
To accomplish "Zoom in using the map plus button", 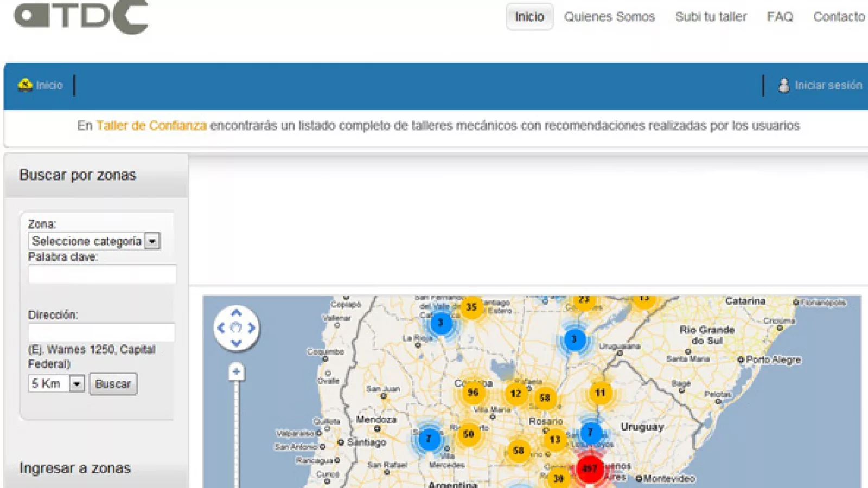I will 236,371.
